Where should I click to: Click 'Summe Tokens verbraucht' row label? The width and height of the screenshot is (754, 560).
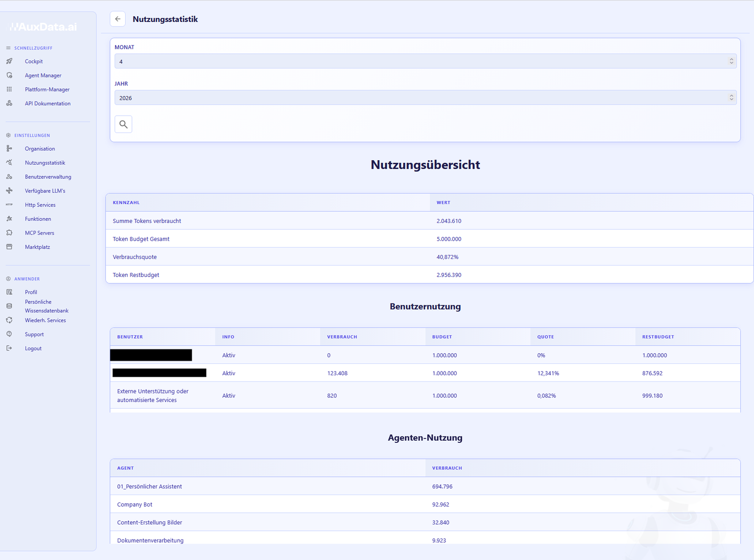[x=147, y=221]
